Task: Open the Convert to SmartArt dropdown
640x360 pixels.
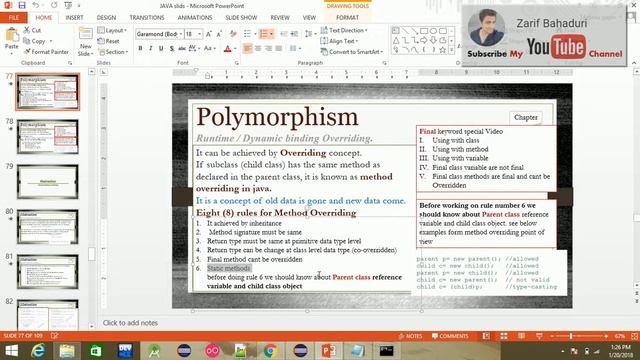Action: (x=352, y=52)
